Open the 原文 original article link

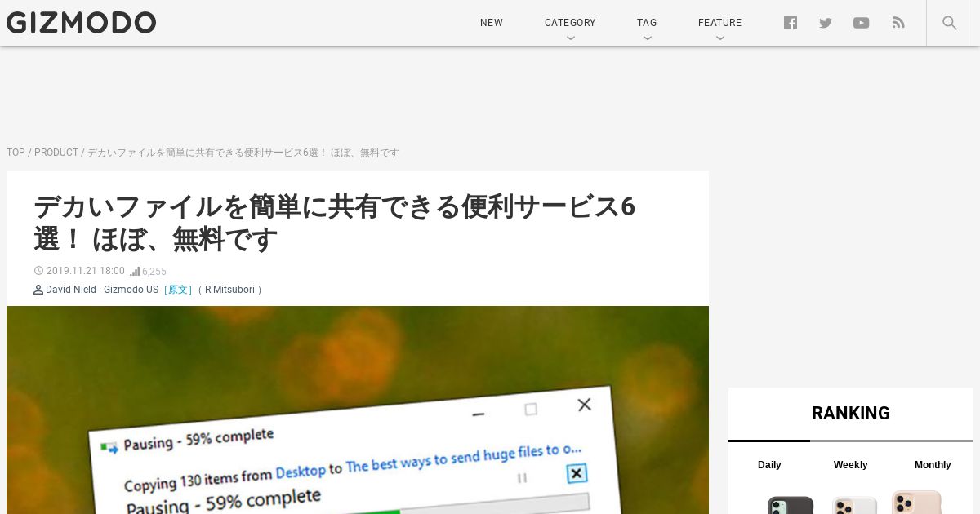point(177,290)
